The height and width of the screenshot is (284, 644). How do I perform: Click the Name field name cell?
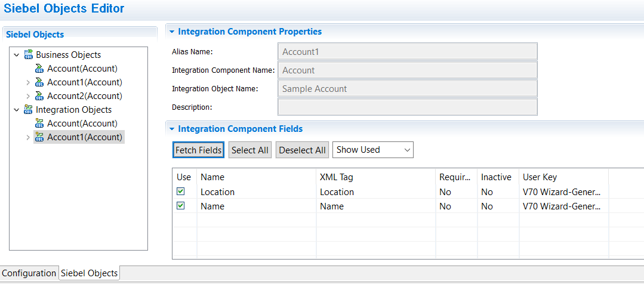point(256,206)
